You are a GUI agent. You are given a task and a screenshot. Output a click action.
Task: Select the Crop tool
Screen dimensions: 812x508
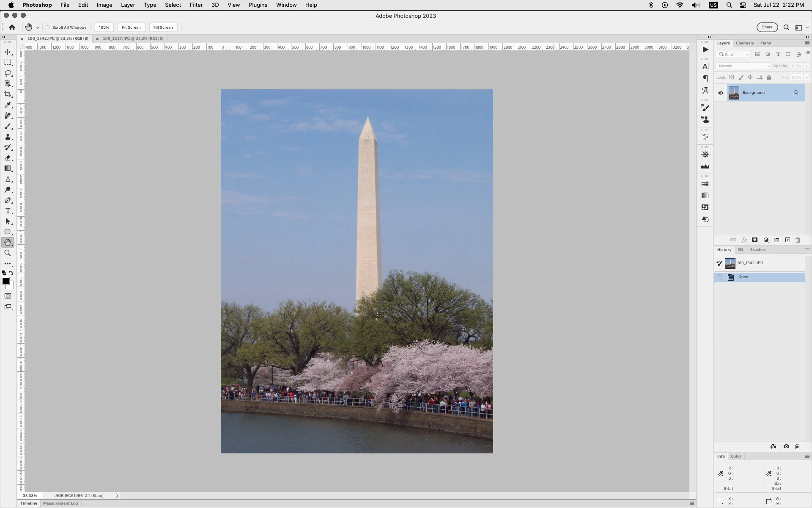[x=8, y=94]
